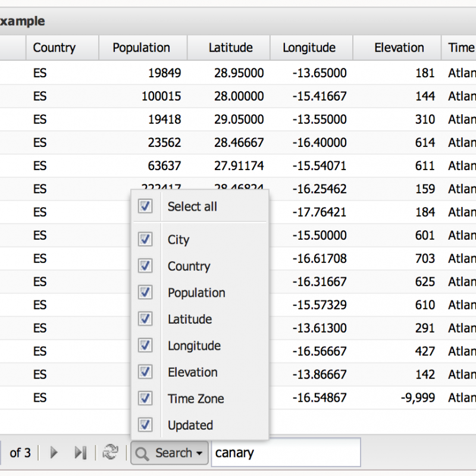This screenshot has height=476, width=476.
Task: Disable the Longitude column checkbox
Action: [145, 345]
